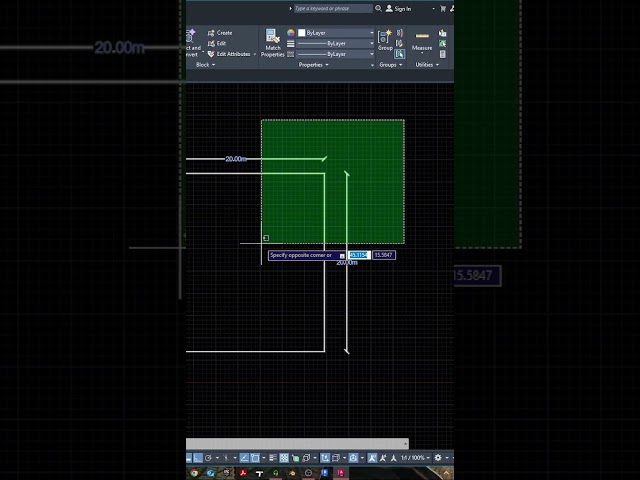The height and width of the screenshot is (480, 640).
Task: Expand the Edit Attributes dropdown arrow
Action: 255,54
